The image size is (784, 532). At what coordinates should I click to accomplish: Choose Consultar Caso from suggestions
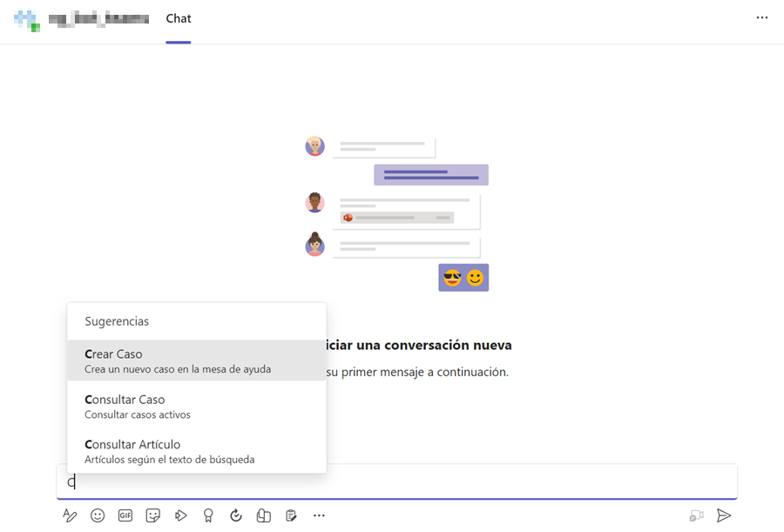pos(196,406)
